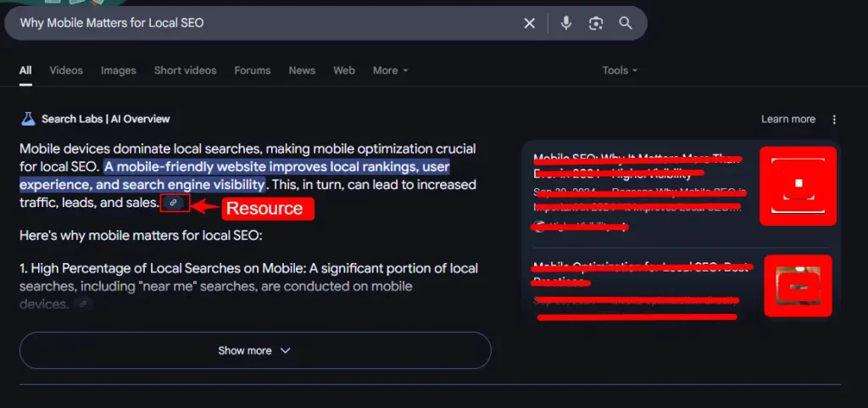Image resolution: width=868 pixels, height=408 pixels.
Task: Expand the More search filters dropdown
Action: pyautogui.click(x=390, y=70)
